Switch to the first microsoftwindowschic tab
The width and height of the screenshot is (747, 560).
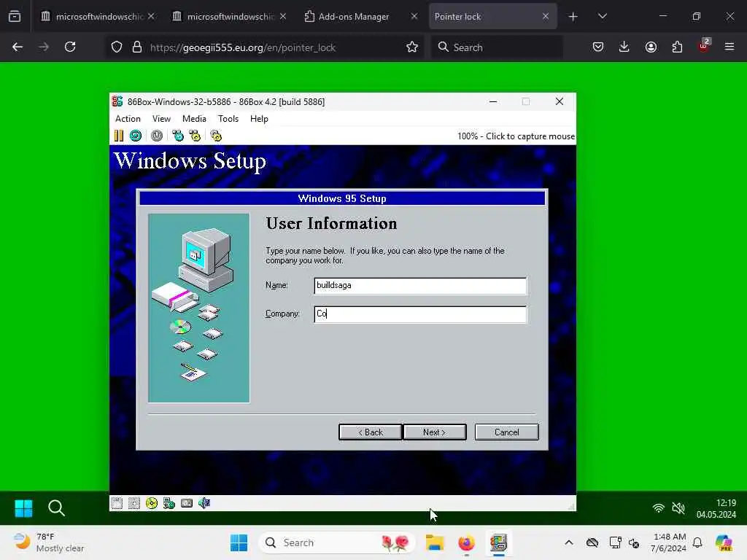coord(99,17)
